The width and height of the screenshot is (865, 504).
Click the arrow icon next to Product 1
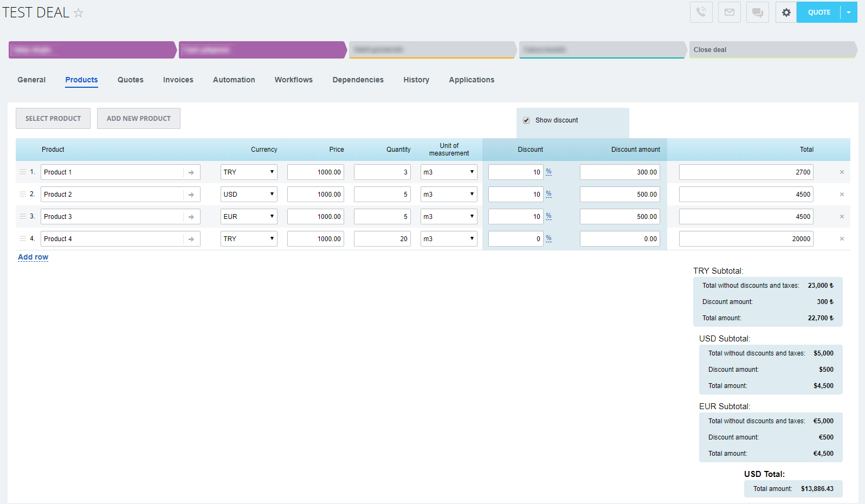coord(191,172)
